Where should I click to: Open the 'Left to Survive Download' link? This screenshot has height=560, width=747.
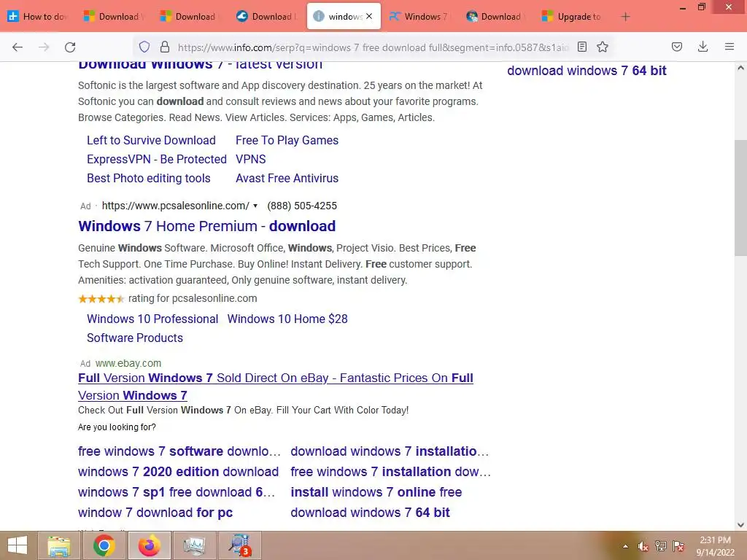[x=151, y=141]
